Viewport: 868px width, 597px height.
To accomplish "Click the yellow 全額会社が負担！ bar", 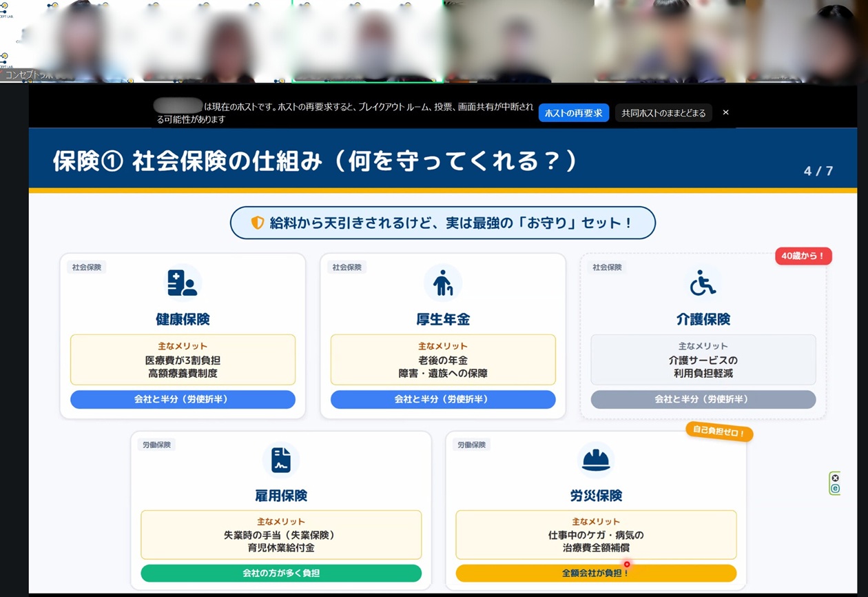I will [596, 573].
